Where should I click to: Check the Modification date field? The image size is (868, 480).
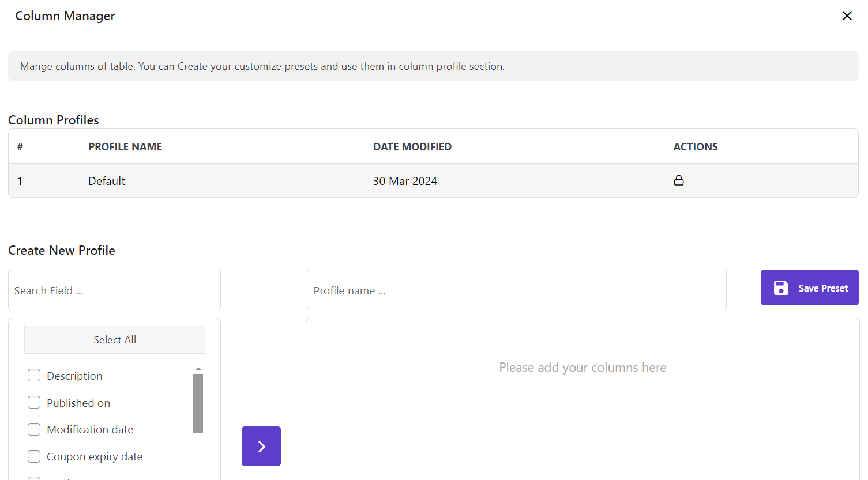(34, 429)
